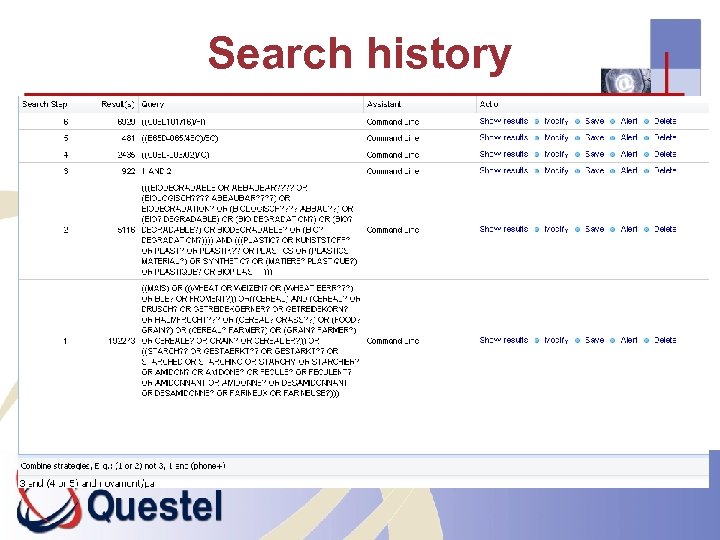
Task: Save search step 1
Action: [595, 340]
